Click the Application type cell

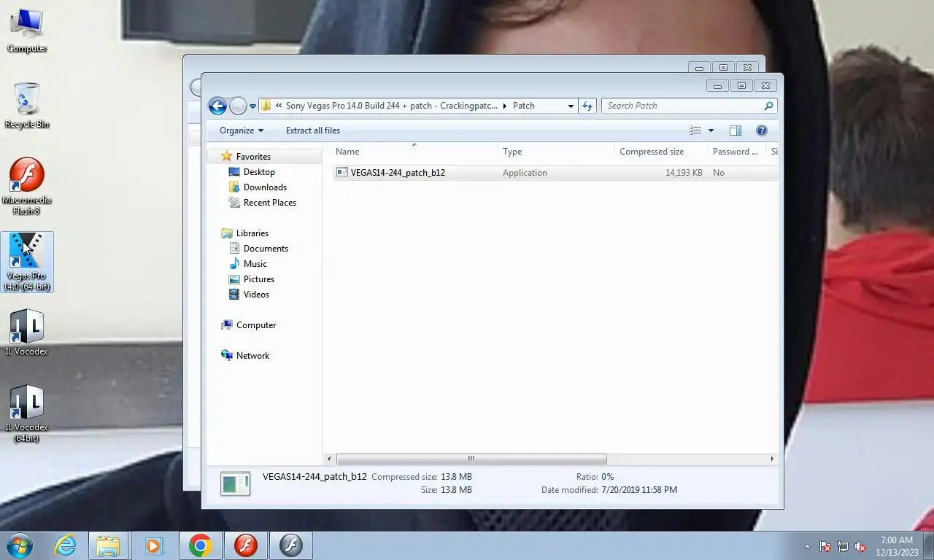tap(525, 173)
